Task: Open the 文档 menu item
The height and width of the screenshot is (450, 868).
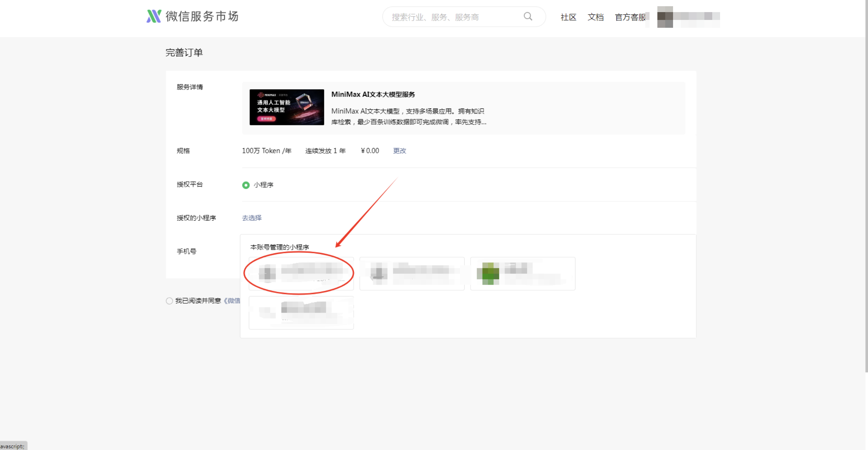Action: click(x=595, y=17)
